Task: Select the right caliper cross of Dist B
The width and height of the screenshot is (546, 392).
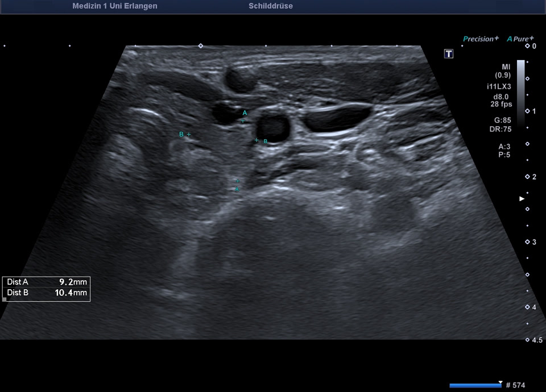Action: point(257,140)
